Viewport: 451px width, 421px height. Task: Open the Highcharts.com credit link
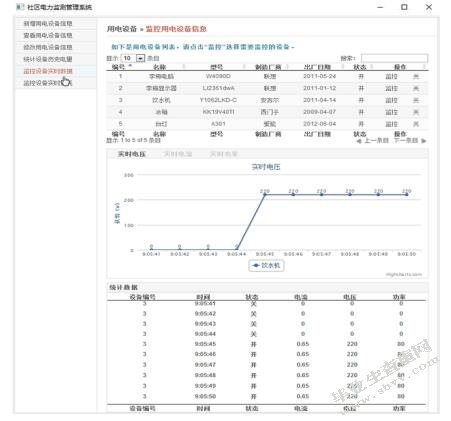[x=404, y=274]
